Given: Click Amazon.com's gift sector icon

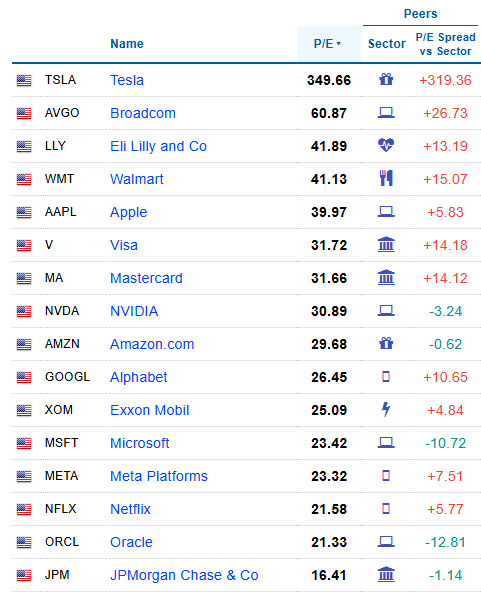Looking at the screenshot, I should pos(386,344).
